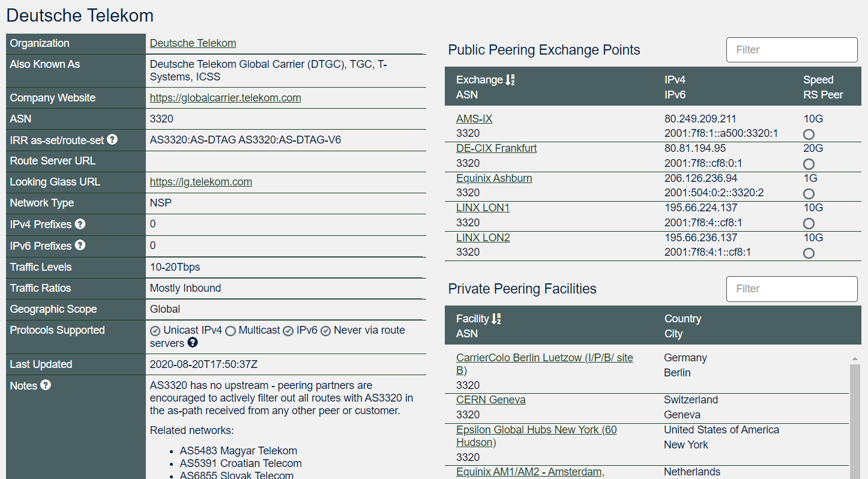
Task: Open the globalcarrier.telekom.com website link
Action: (x=225, y=98)
